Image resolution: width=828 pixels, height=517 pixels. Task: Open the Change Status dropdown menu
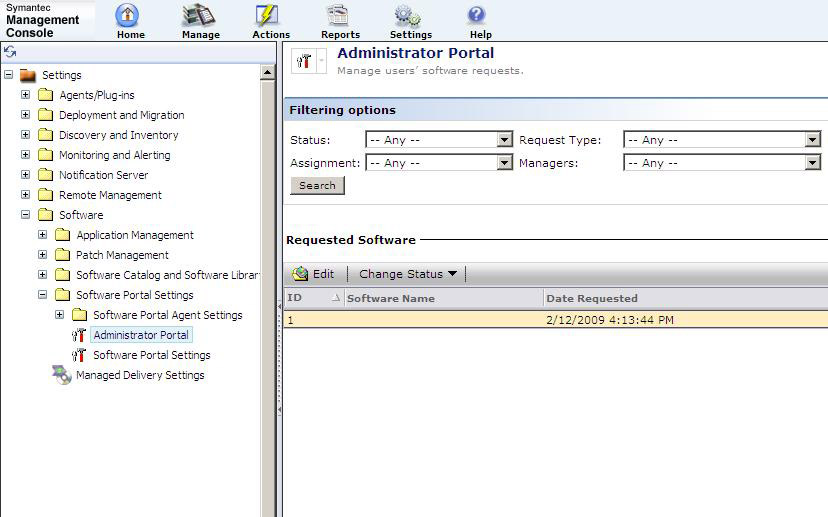(x=408, y=274)
